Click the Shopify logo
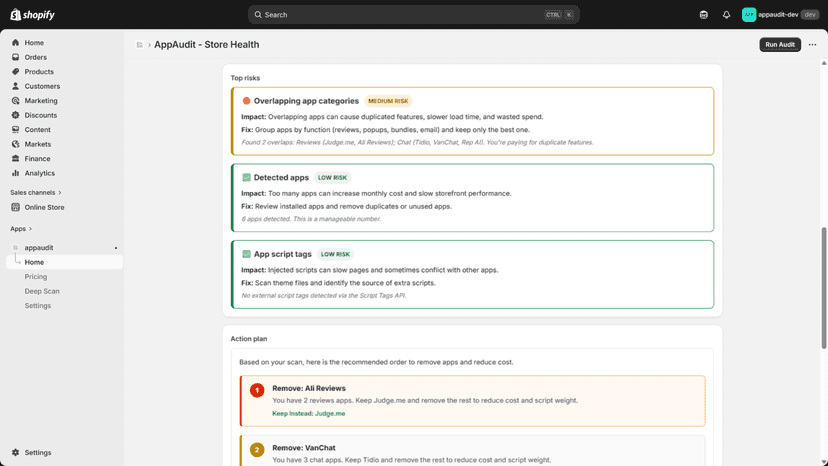 click(x=32, y=15)
